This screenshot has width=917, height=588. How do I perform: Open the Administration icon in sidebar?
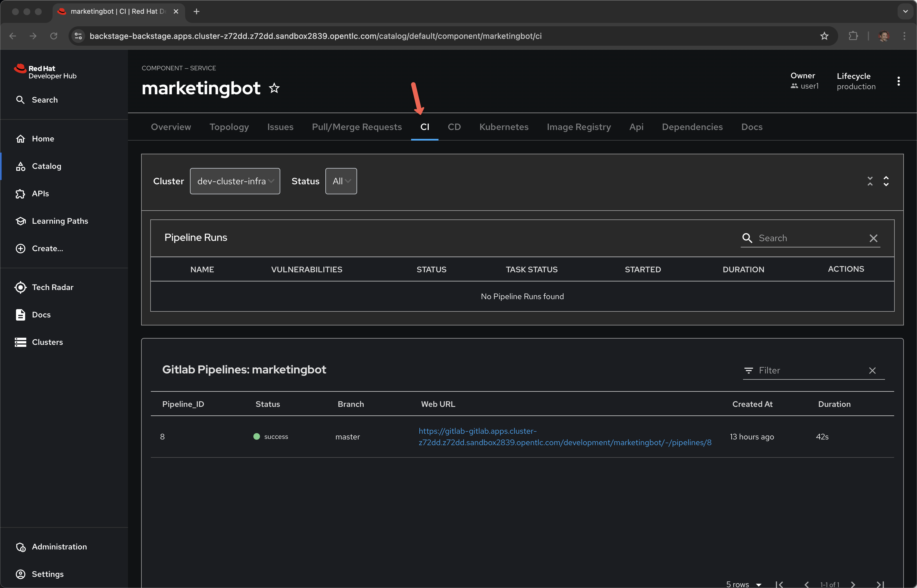coord(21,547)
